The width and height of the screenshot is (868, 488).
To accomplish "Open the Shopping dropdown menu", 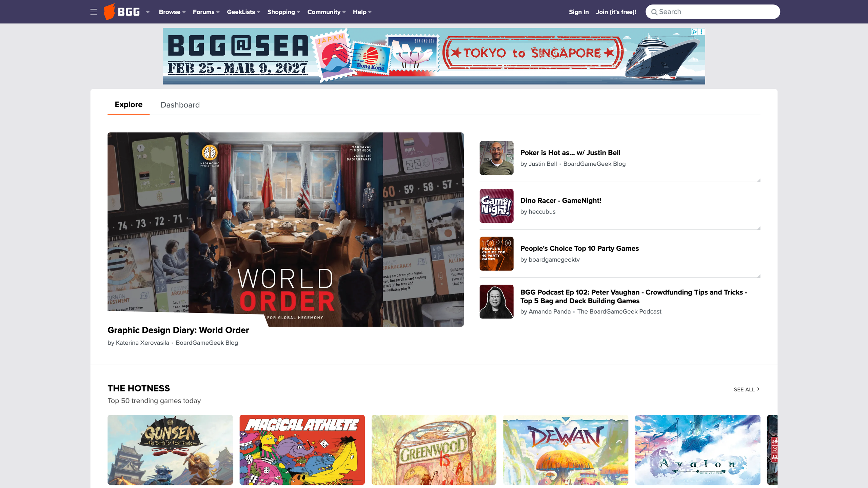I will pyautogui.click(x=283, y=12).
